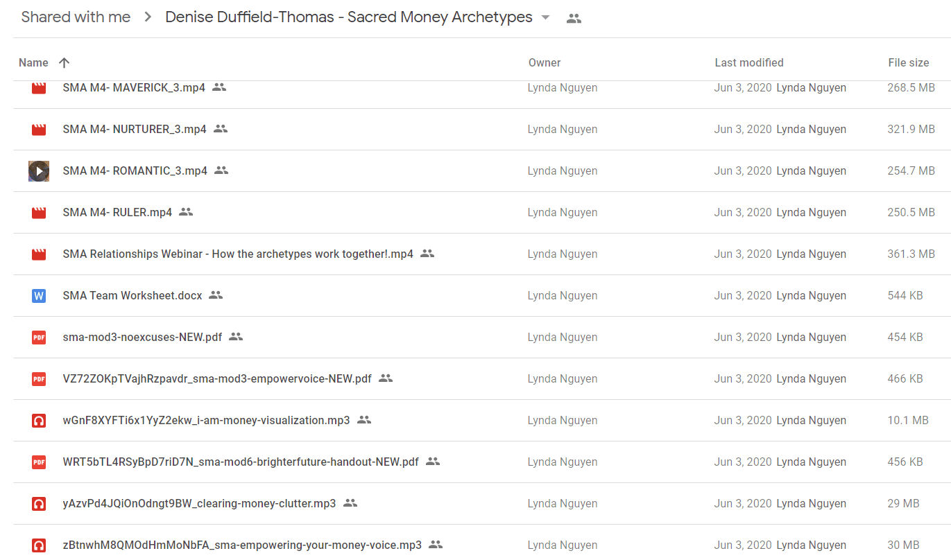Image resolution: width=951 pixels, height=560 pixels.
Task: Click the shared people icon next to noexcuses-NEW.pdf
Action: point(236,337)
